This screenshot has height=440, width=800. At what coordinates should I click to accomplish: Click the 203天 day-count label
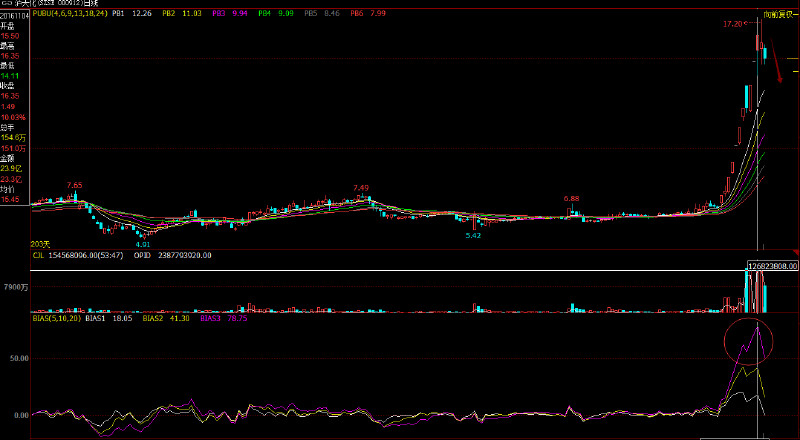pyautogui.click(x=40, y=243)
